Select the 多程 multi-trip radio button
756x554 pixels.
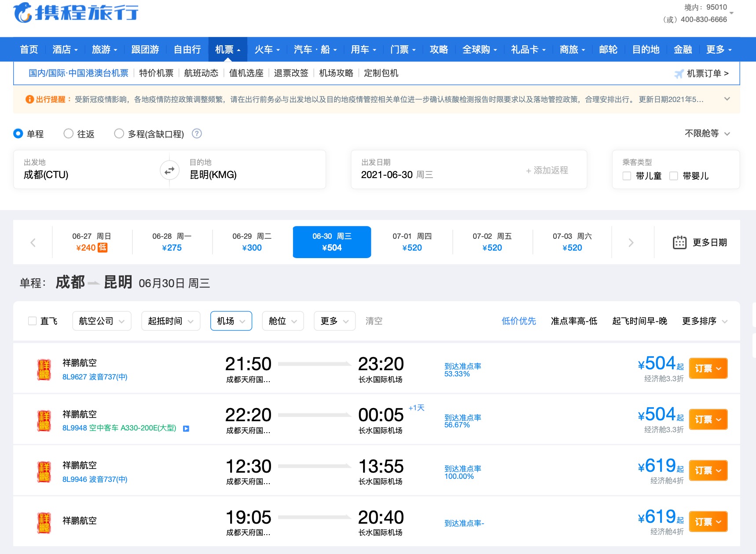[119, 133]
